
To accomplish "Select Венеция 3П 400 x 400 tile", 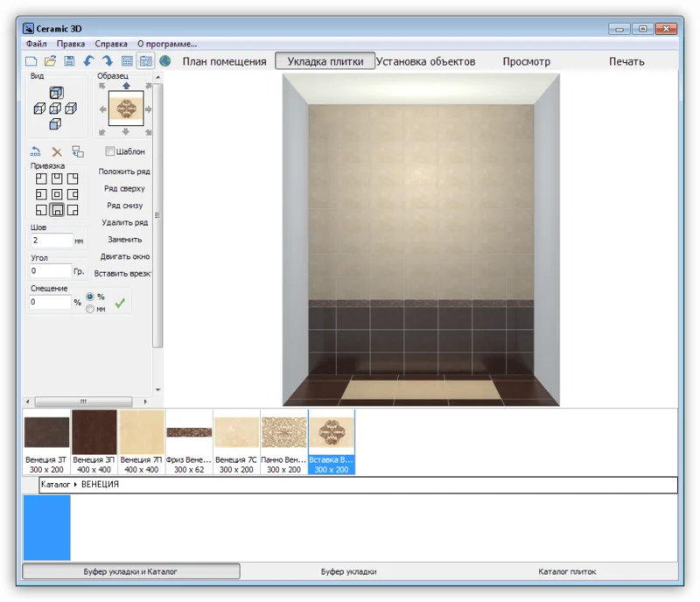I will click(x=94, y=442).
